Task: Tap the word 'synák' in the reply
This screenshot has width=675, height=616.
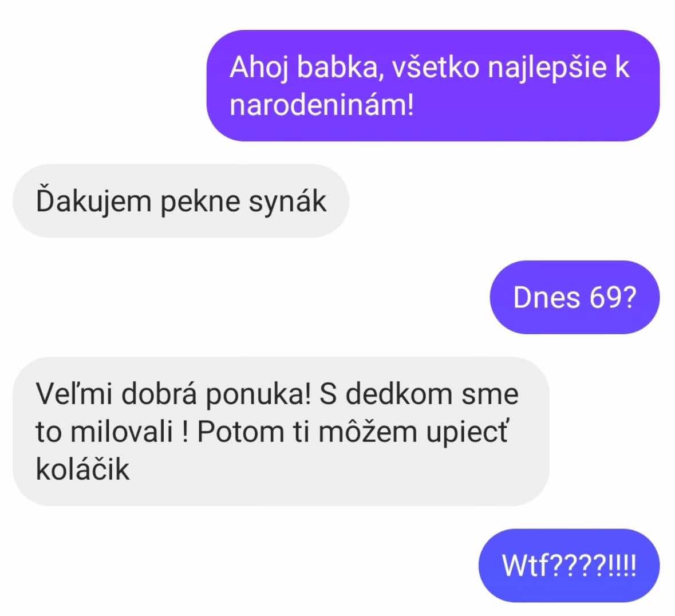Action: click(x=287, y=202)
